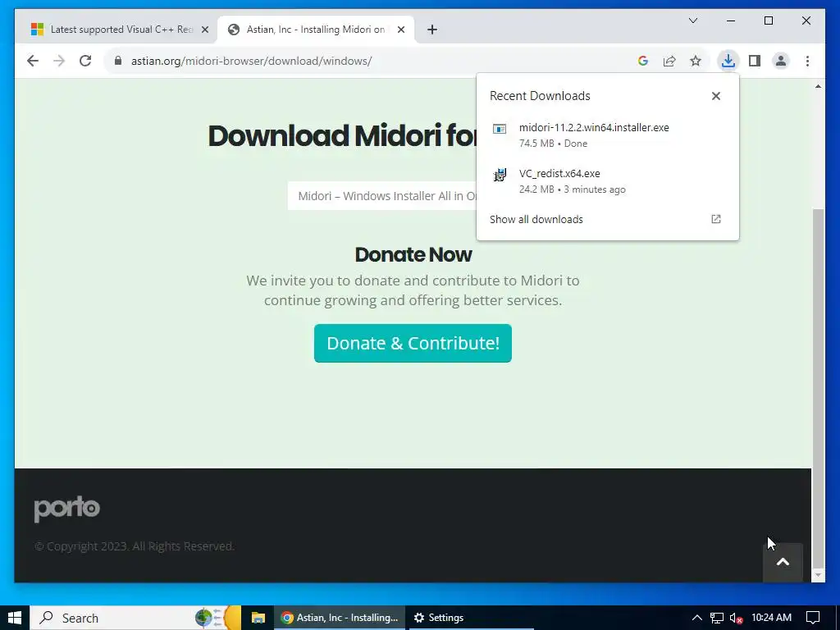Screen dimensions: 840x630
Task: Click the scrollbar down arrow
Action: [818, 575]
